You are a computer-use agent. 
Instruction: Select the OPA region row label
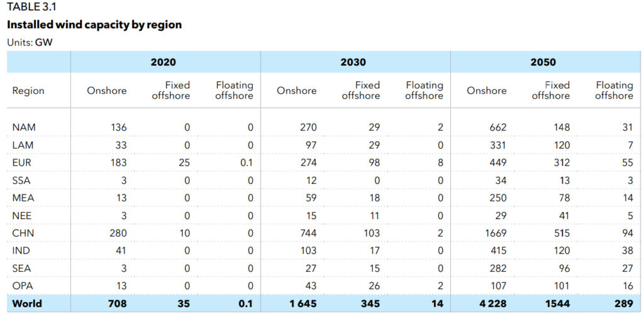(x=22, y=286)
